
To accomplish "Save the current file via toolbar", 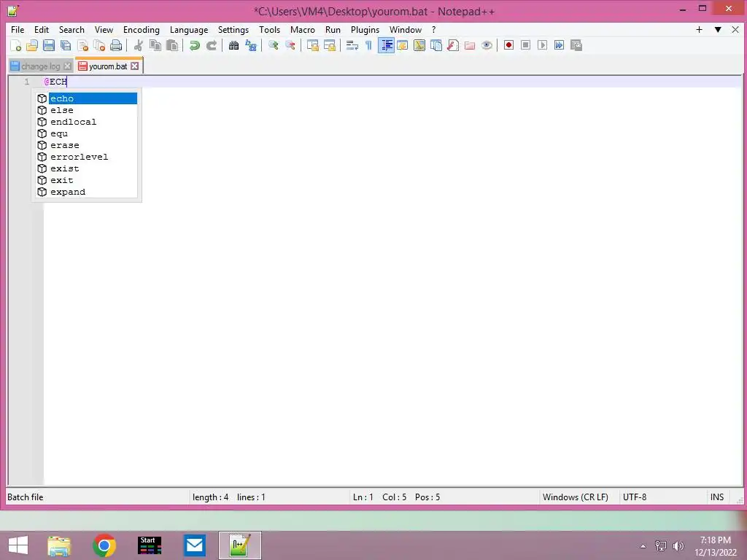I will coord(49,45).
